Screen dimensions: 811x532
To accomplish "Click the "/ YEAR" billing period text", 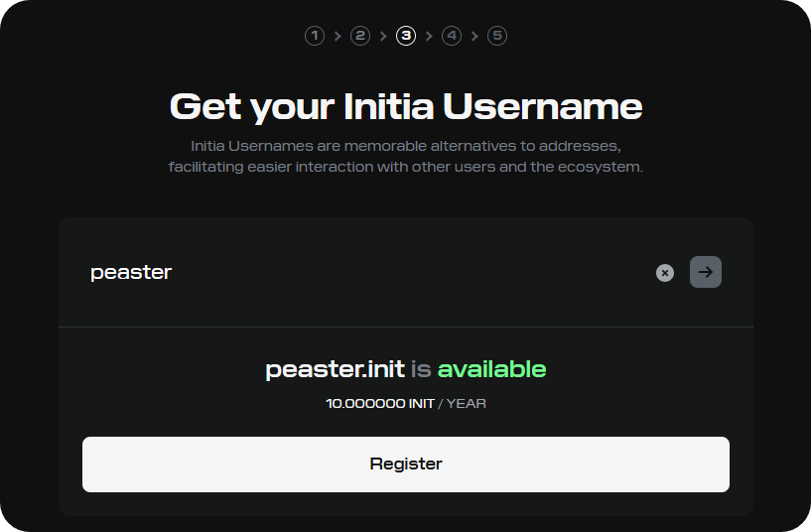I will pyautogui.click(x=463, y=404).
